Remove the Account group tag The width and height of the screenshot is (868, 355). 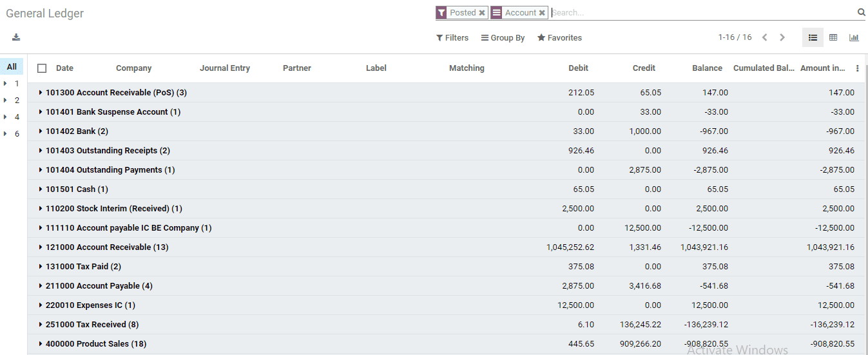coord(542,13)
